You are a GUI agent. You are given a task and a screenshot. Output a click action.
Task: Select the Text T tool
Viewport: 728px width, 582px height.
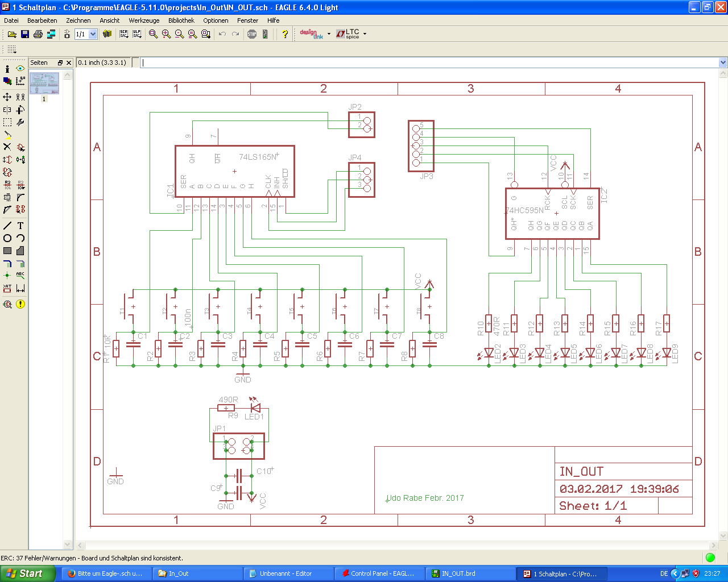[20, 226]
